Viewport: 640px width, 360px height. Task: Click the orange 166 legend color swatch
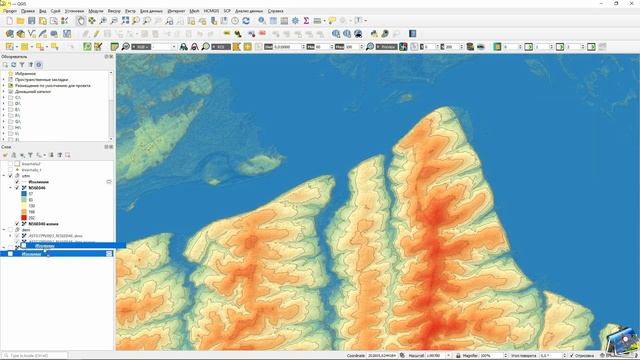click(24, 212)
